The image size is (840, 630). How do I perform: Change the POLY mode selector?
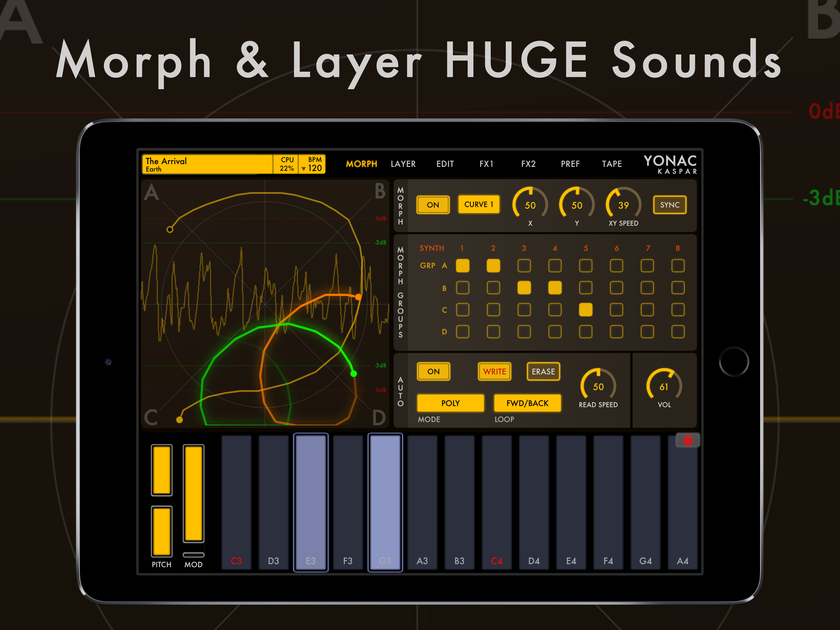click(450, 403)
